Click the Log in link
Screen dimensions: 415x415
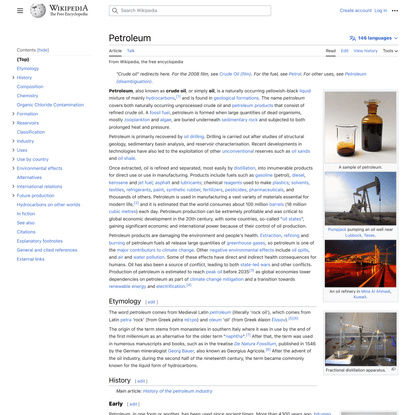tap(380, 11)
